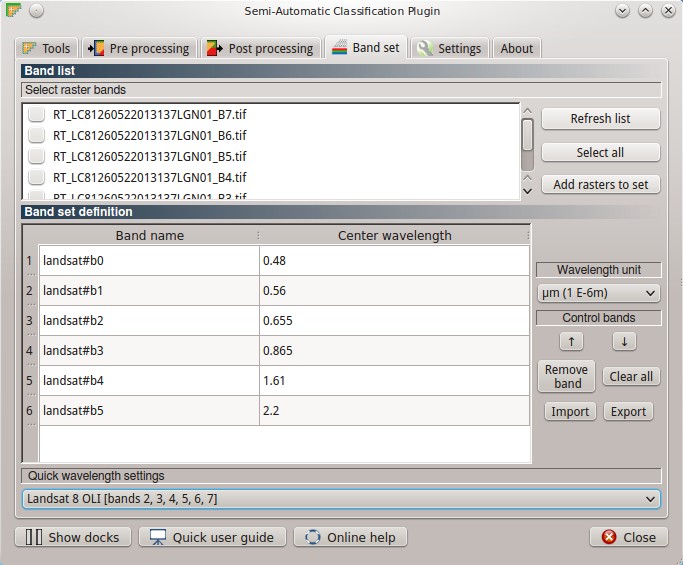Click the 1.61 center wavelength cell
The image size is (683, 565).
click(395, 381)
